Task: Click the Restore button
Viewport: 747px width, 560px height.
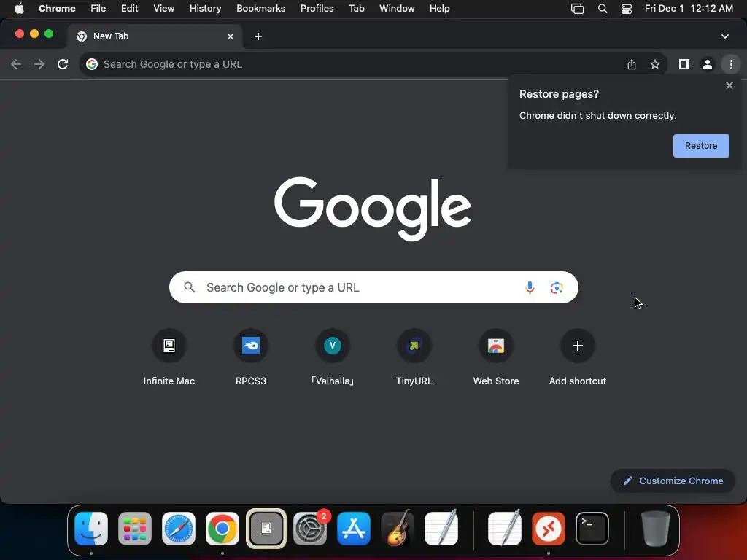Action: coord(701,146)
